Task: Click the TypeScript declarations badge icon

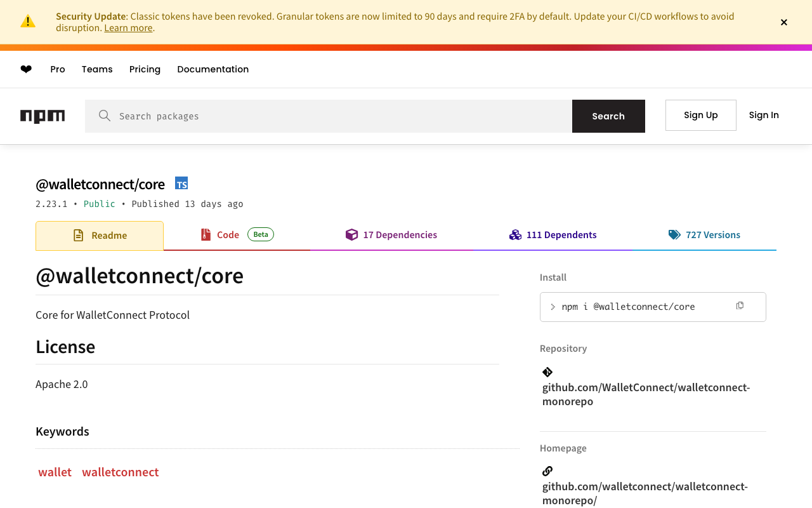Action: [181, 184]
